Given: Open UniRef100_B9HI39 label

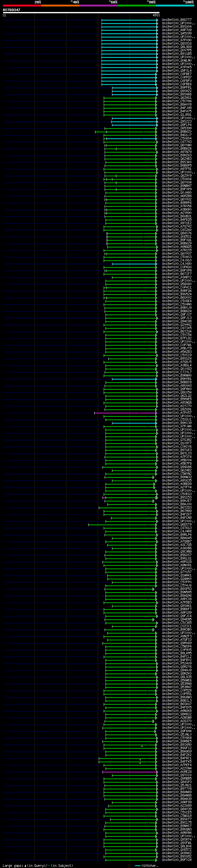Looking at the screenshot, I should point(176,423).
